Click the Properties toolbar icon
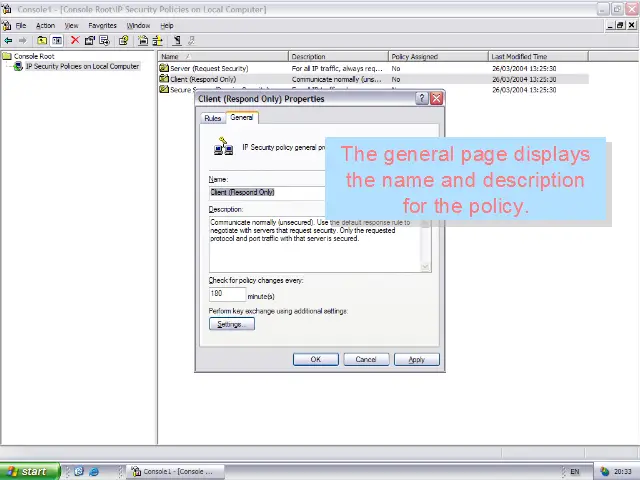 [90, 41]
